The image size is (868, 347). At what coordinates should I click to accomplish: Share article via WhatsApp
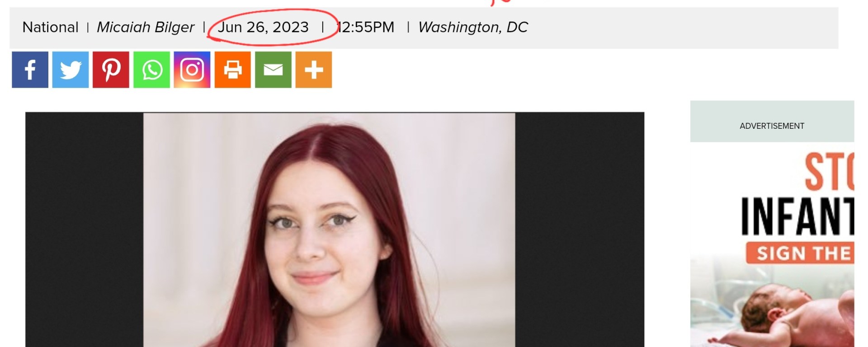pos(151,70)
